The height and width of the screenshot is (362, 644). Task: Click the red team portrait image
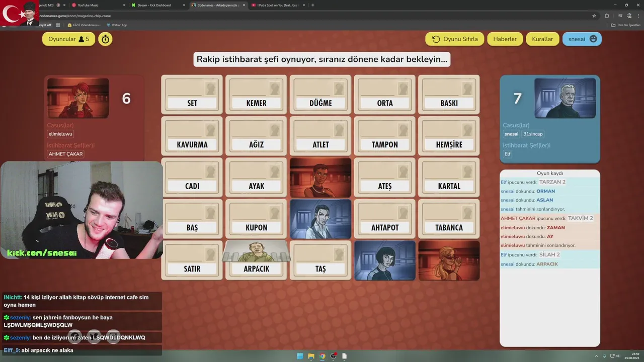click(78, 98)
